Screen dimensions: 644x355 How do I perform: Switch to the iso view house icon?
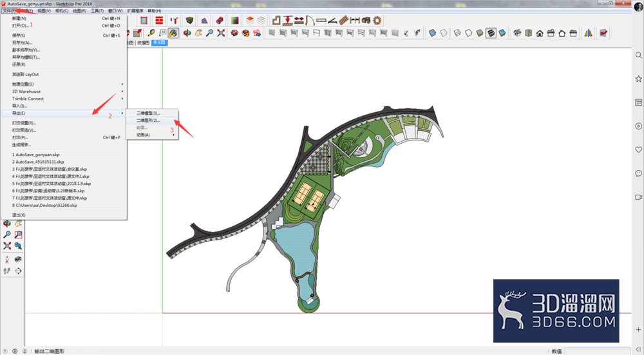coord(517,33)
